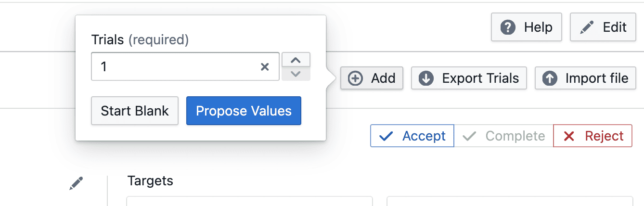Select the red Reject status option
Image resolution: width=644 pixels, height=206 pixels.
592,136
